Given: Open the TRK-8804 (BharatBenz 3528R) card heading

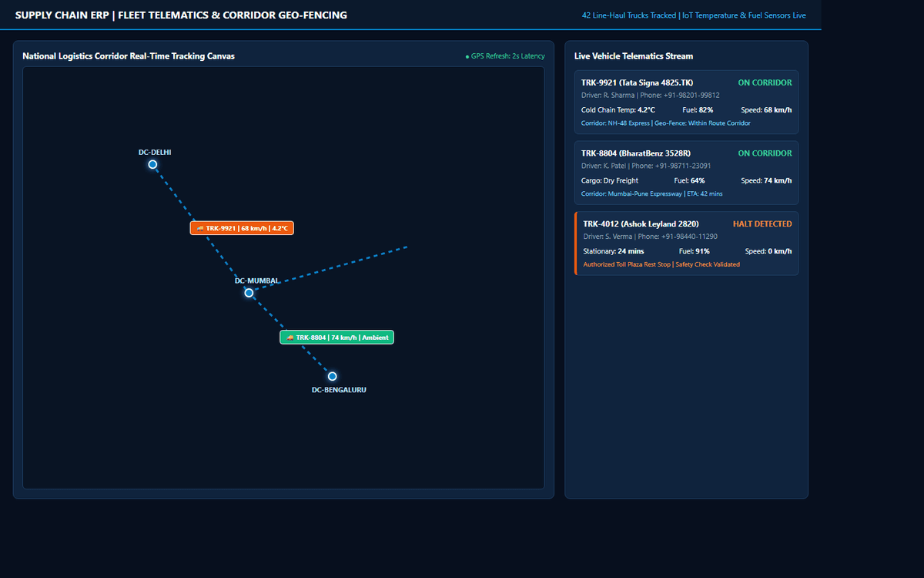Looking at the screenshot, I should coord(636,153).
